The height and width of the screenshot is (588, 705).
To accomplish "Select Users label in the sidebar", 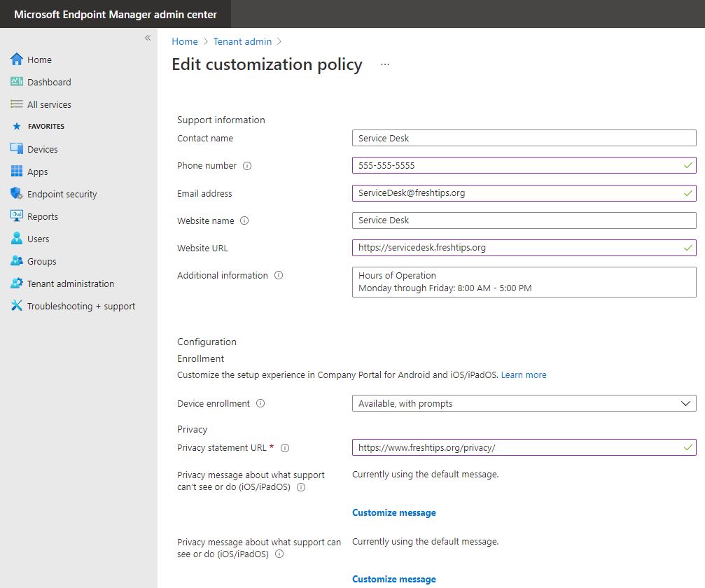I will click(39, 239).
